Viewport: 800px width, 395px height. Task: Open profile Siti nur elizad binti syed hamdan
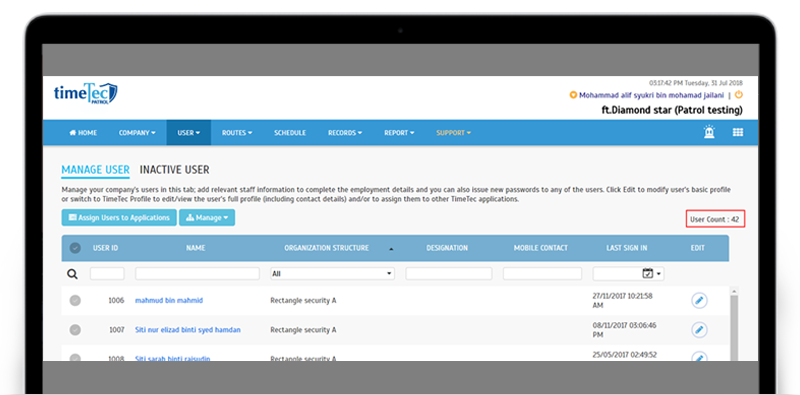(x=188, y=330)
